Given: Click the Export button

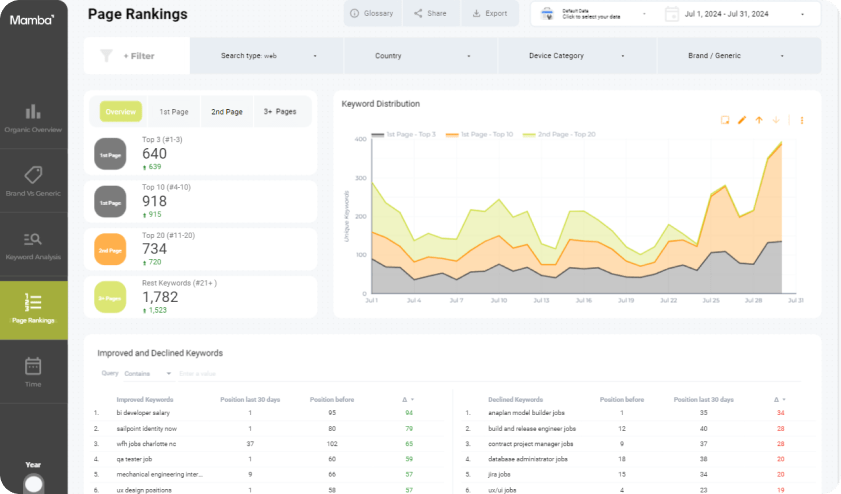Looking at the screenshot, I should 490,13.
